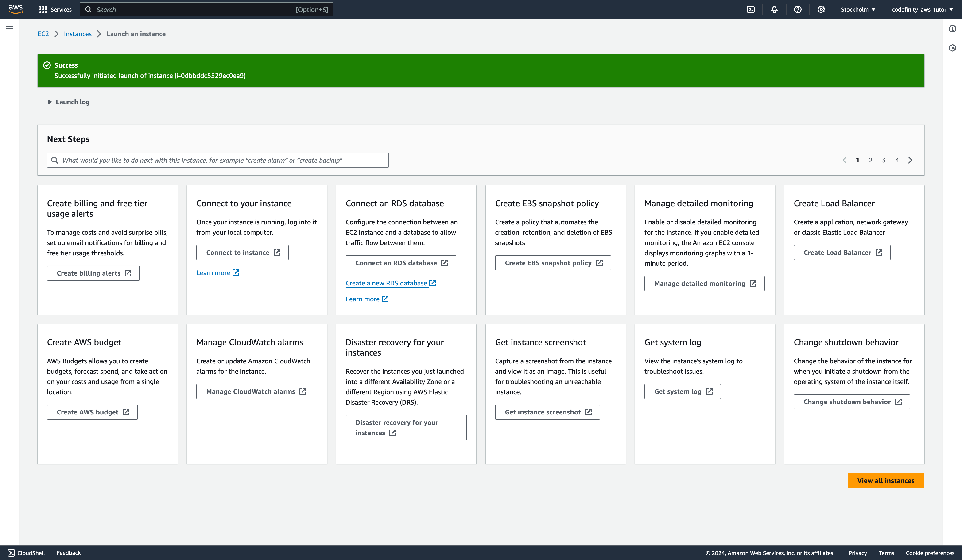The image size is (962, 560).
Task: Open the Services grid menu
Action: [x=55, y=10]
